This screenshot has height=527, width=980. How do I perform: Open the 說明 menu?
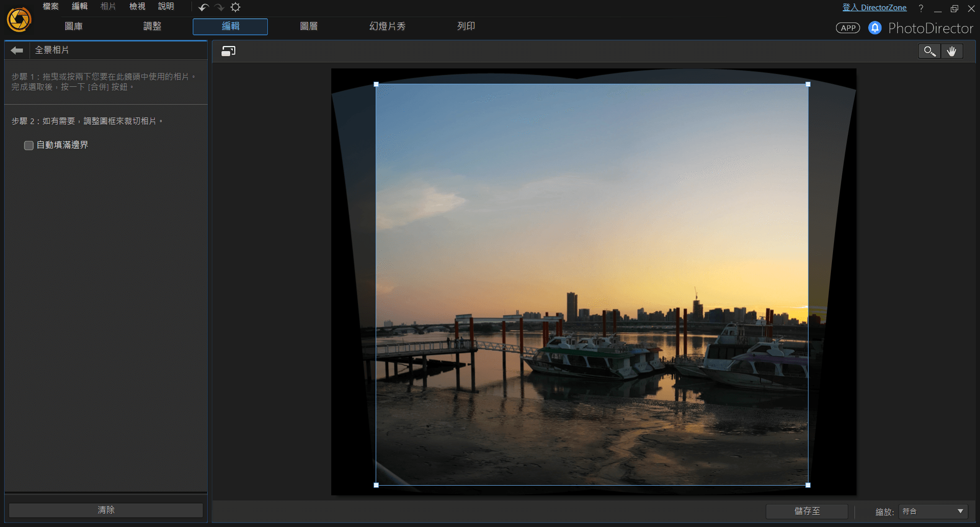pyautogui.click(x=166, y=7)
